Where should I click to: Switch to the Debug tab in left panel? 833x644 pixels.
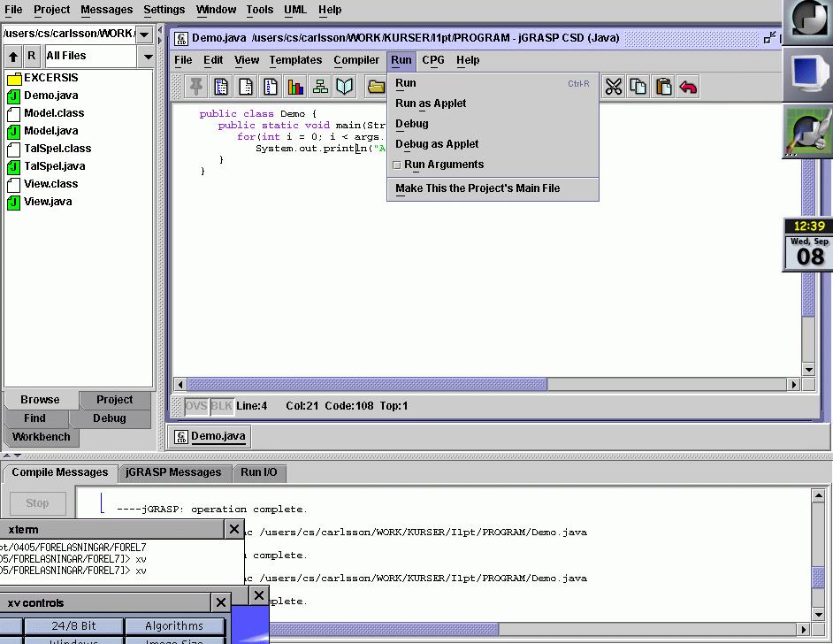point(110,418)
